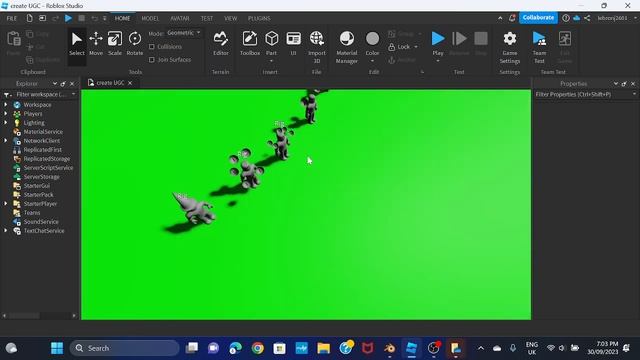Click the Filter workspace search field
Image resolution: width=640 pixels, height=360 pixels.
click(x=41, y=94)
